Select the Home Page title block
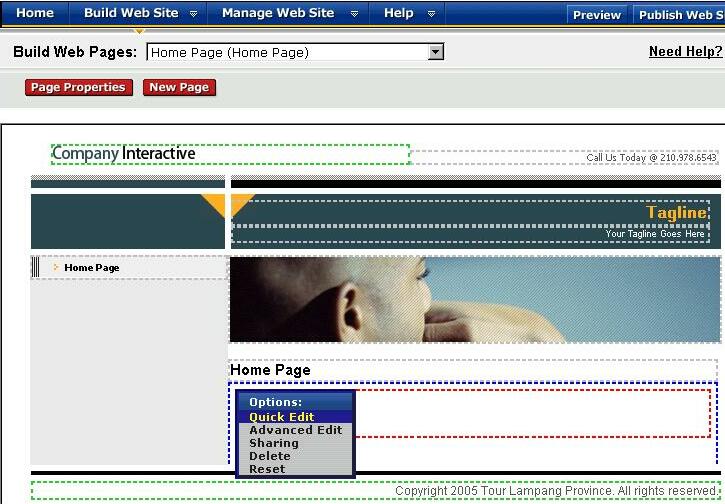Viewport: 725px width, 504px height. [473, 370]
